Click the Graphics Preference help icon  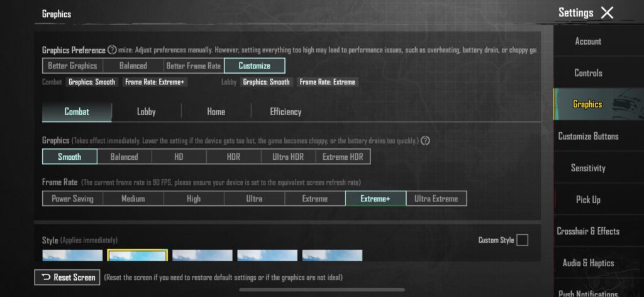(x=112, y=50)
